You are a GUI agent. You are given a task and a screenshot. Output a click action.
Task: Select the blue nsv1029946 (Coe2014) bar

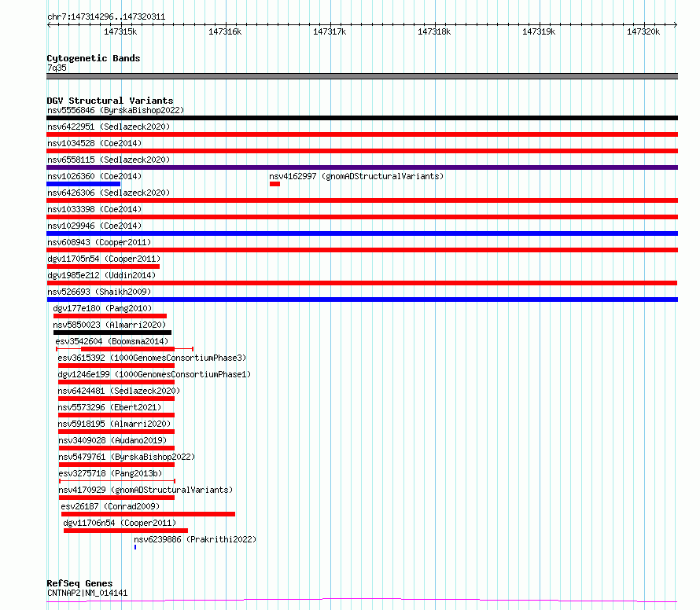coord(362,233)
